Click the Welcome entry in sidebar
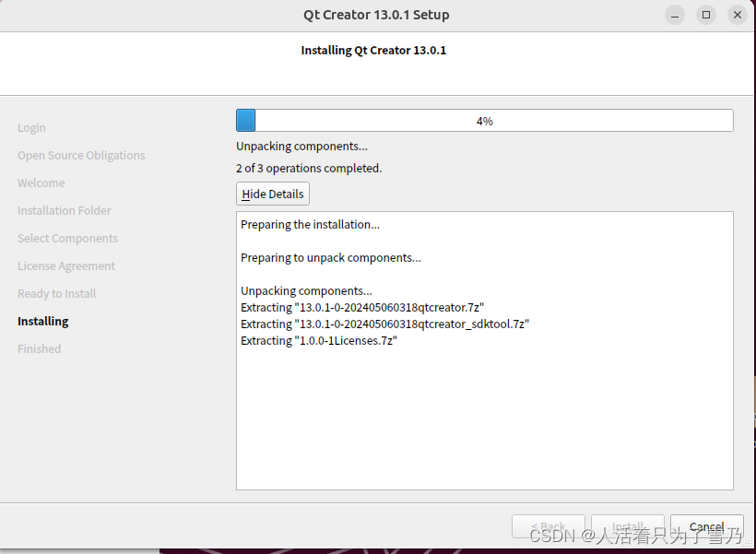Screen dimensions: 756x554 click(41, 183)
